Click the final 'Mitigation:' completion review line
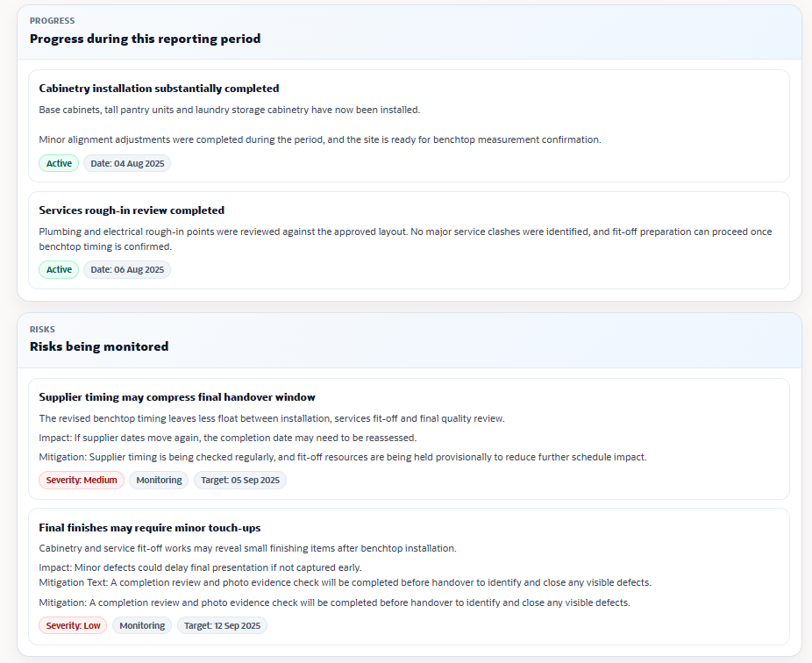This screenshot has width=812, height=663. tap(335, 602)
